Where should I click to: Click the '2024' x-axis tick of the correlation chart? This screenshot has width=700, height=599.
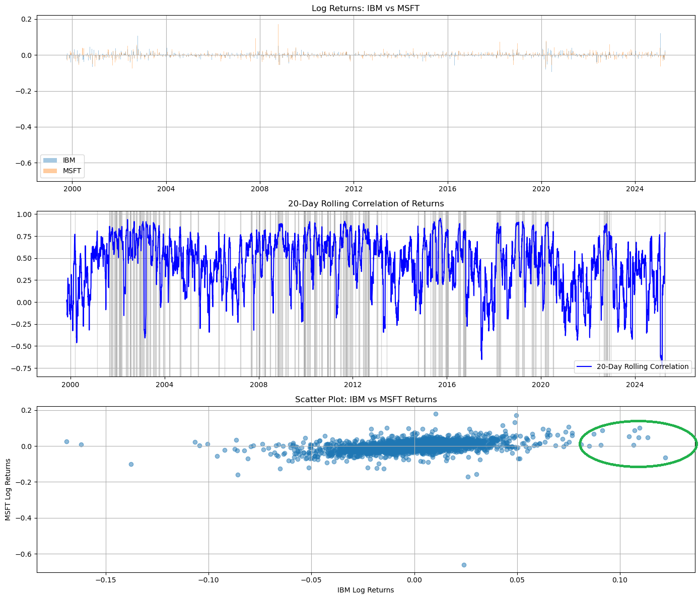tap(635, 385)
